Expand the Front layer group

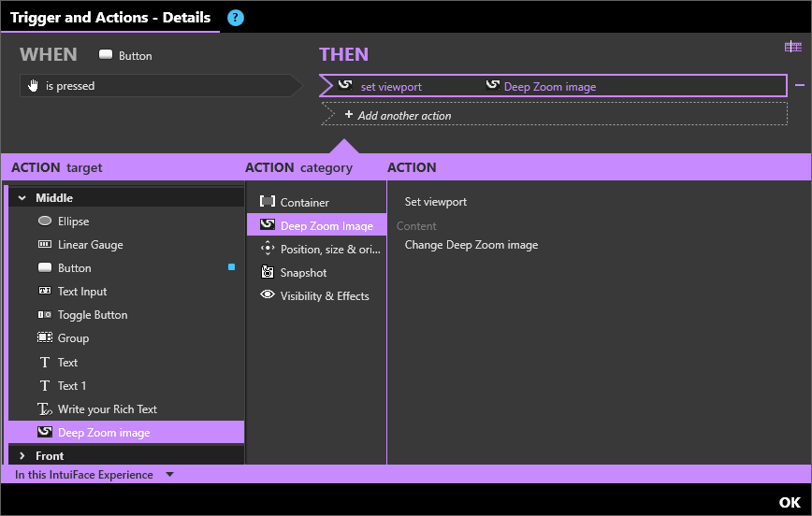[22, 455]
